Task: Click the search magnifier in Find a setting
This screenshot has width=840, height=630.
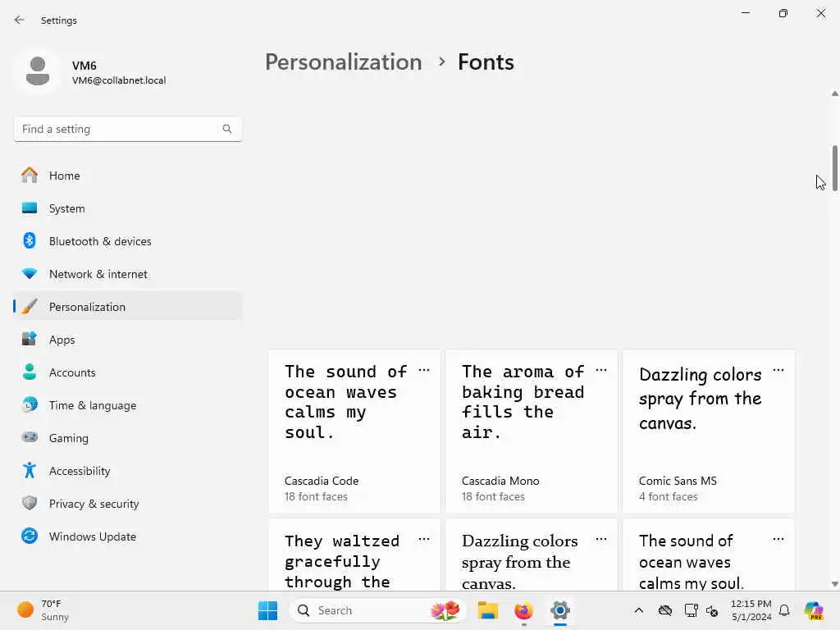Action: coord(227,129)
